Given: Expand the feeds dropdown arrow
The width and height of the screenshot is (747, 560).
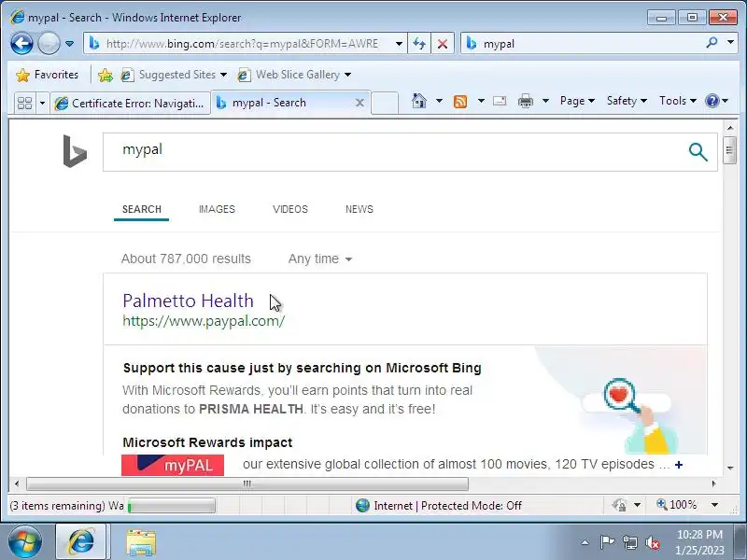Looking at the screenshot, I should [x=481, y=101].
